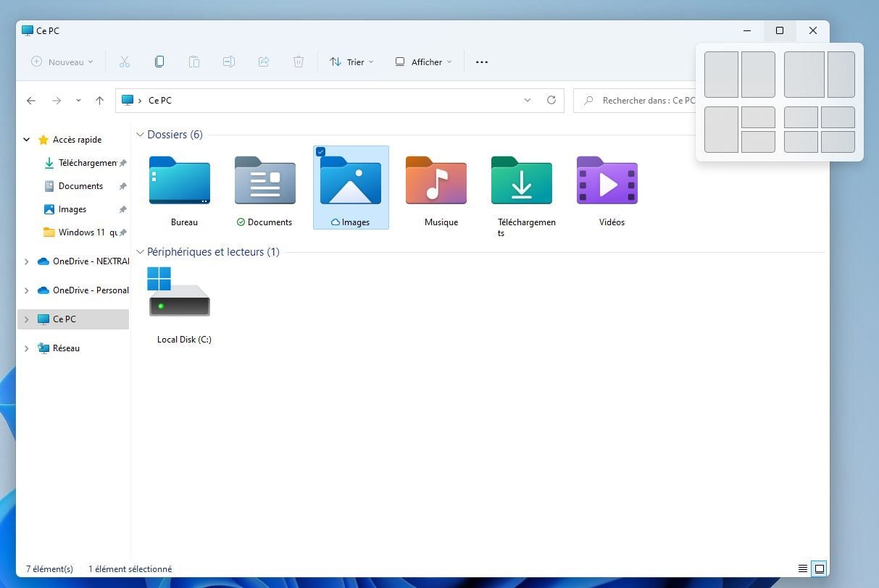Expand address bar history dropdown

(528, 101)
